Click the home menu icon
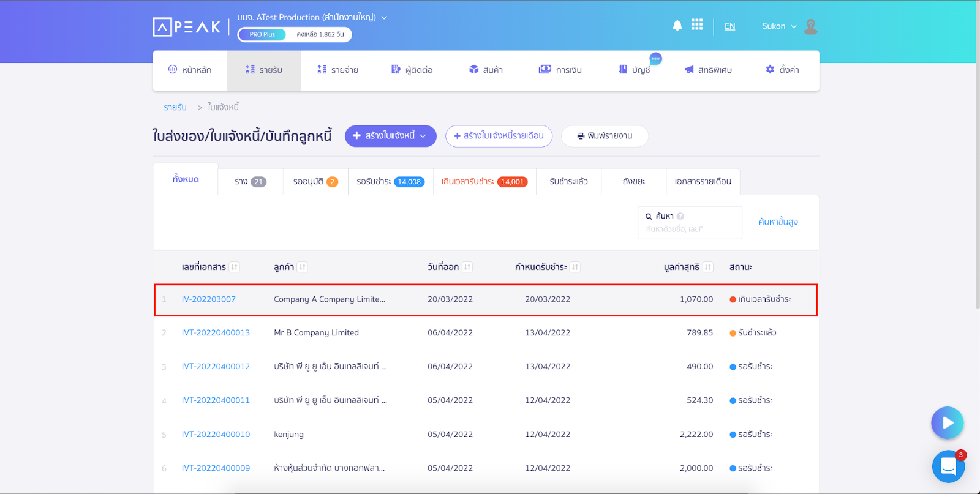Viewport: 980px width, 494px height. tap(173, 69)
